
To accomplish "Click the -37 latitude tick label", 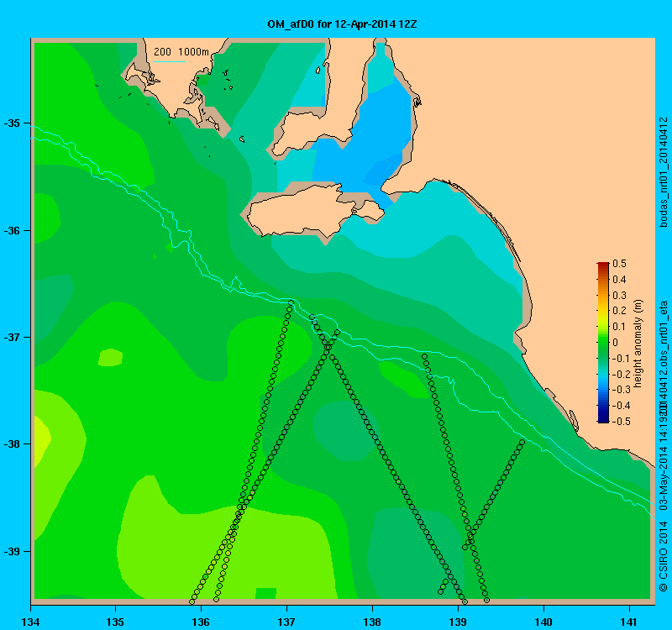I will tap(12, 338).
